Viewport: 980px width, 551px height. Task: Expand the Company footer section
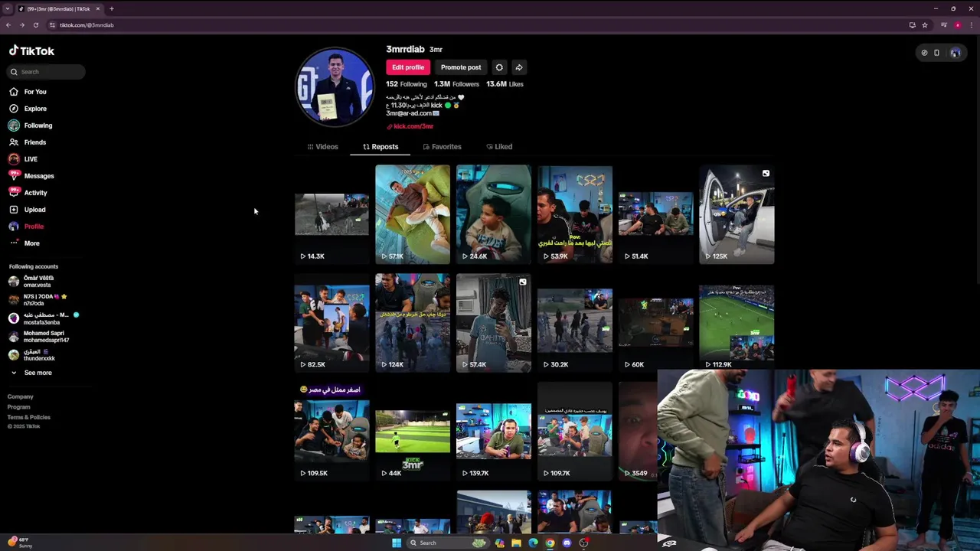tap(21, 397)
